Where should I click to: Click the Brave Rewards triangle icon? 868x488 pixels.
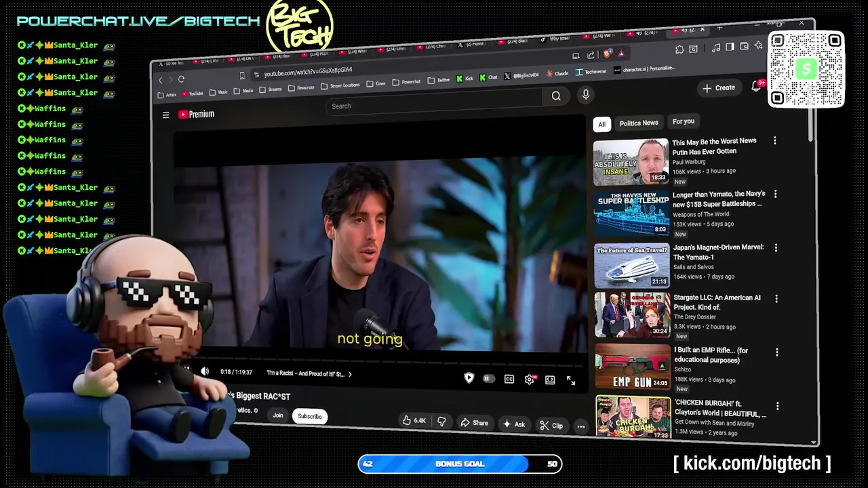coord(621,53)
